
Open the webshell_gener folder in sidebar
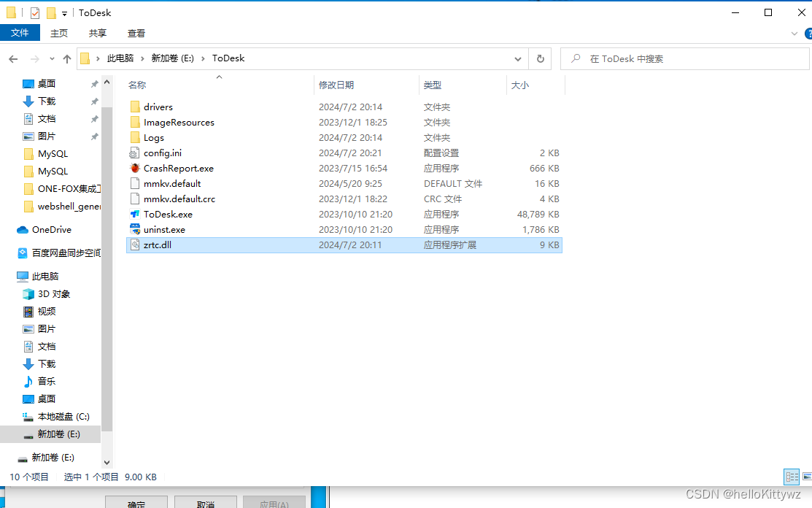(x=62, y=207)
